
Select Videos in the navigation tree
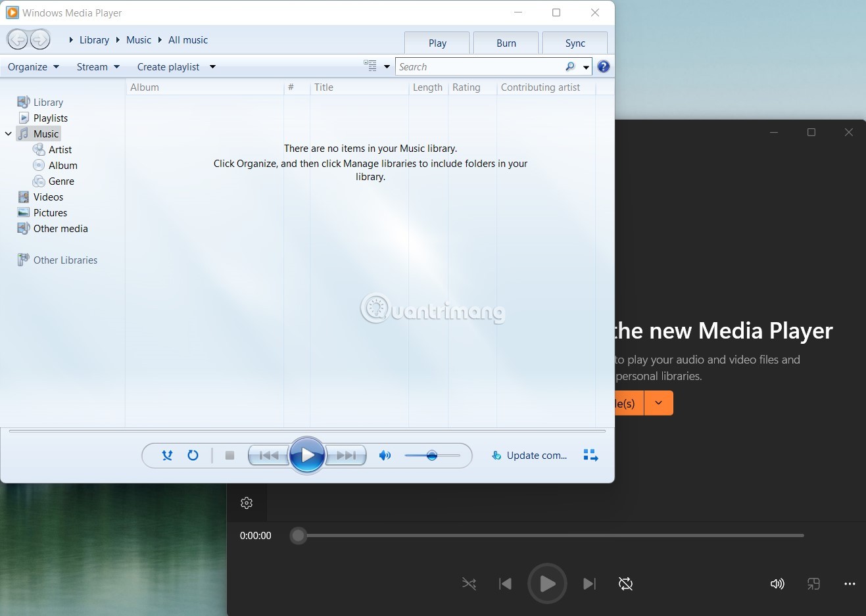coord(40,197)
